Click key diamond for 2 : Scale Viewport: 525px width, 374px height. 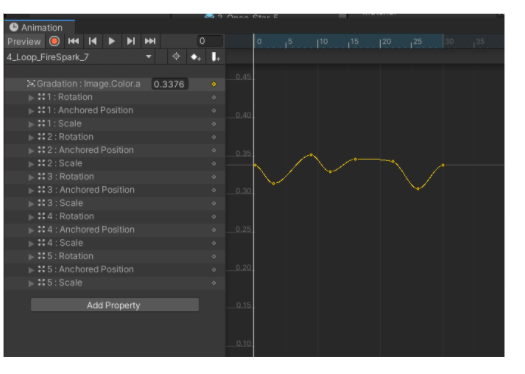pos(214,164)
